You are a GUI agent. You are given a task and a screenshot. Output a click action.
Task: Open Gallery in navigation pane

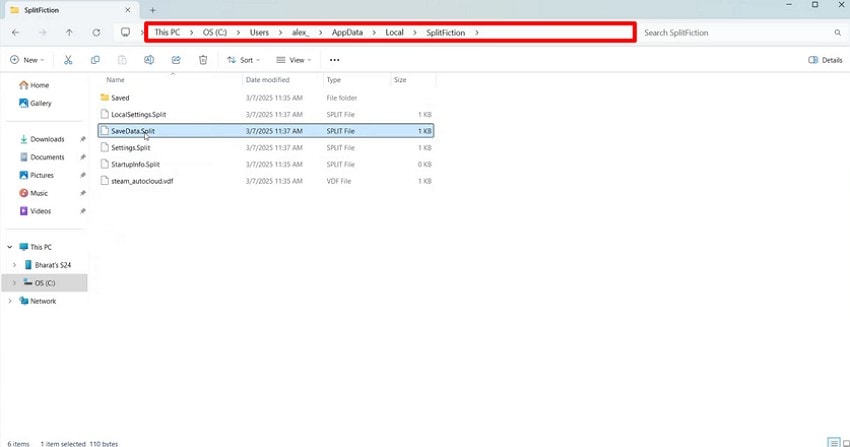tap(35, 103)
